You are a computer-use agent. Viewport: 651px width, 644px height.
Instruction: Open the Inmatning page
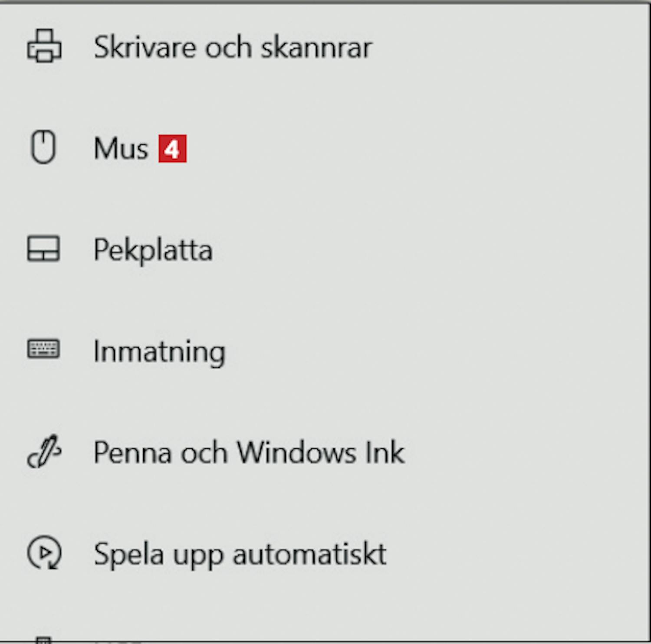coord(159,351)
